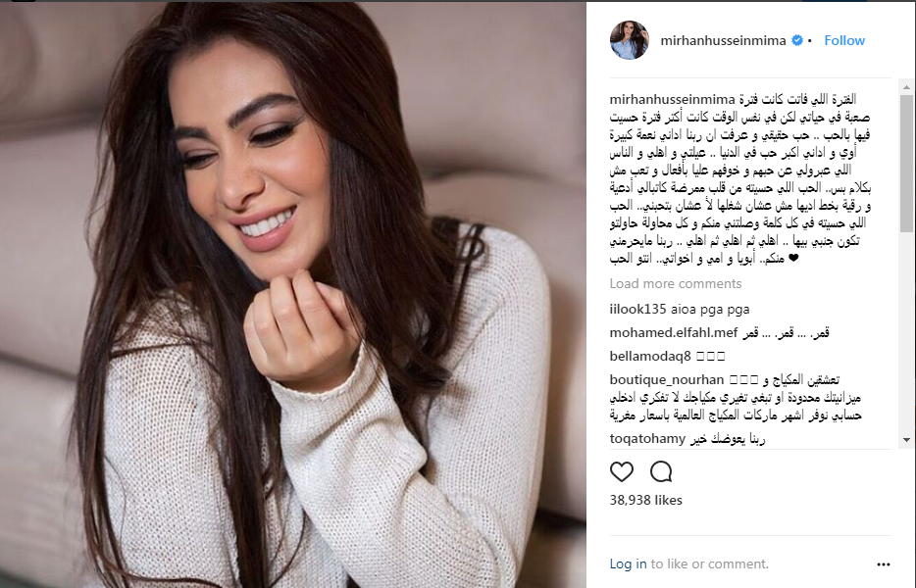Open commenter mohamed.elfahl.mef profile

click(x=674, y=332)
